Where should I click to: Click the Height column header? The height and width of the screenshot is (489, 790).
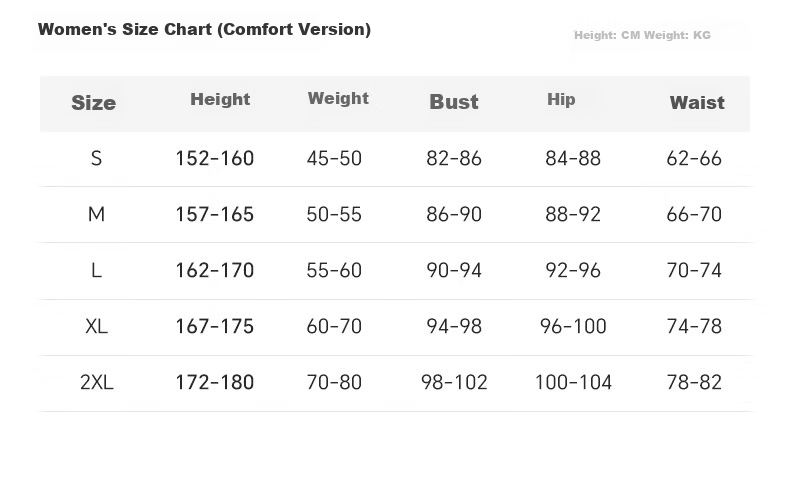coord(220,99)
